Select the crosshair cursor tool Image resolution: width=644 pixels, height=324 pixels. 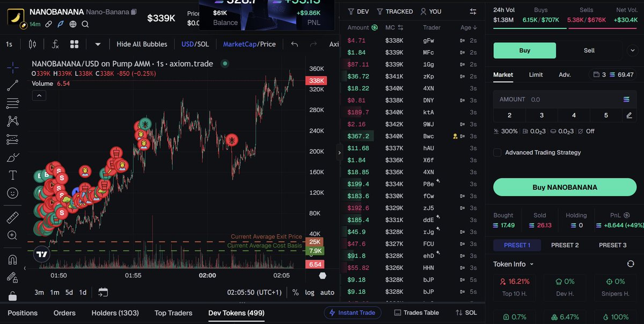point(13,68)
